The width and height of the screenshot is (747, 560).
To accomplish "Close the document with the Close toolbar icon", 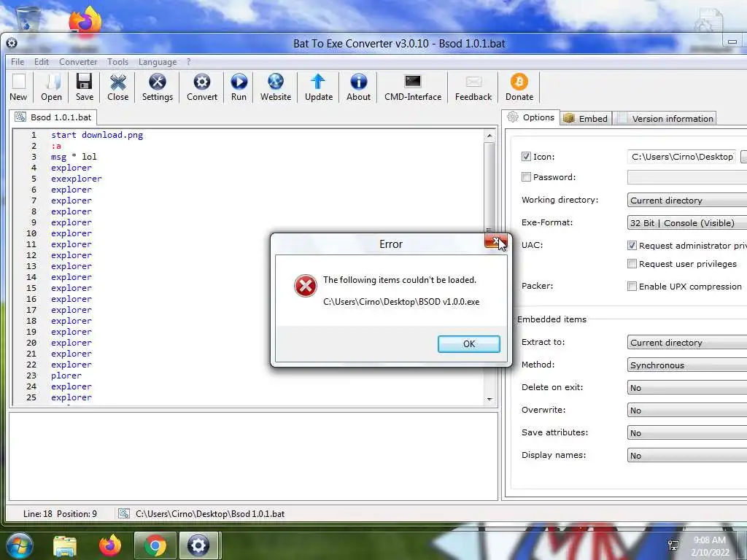I will click(x=117, y=82).
